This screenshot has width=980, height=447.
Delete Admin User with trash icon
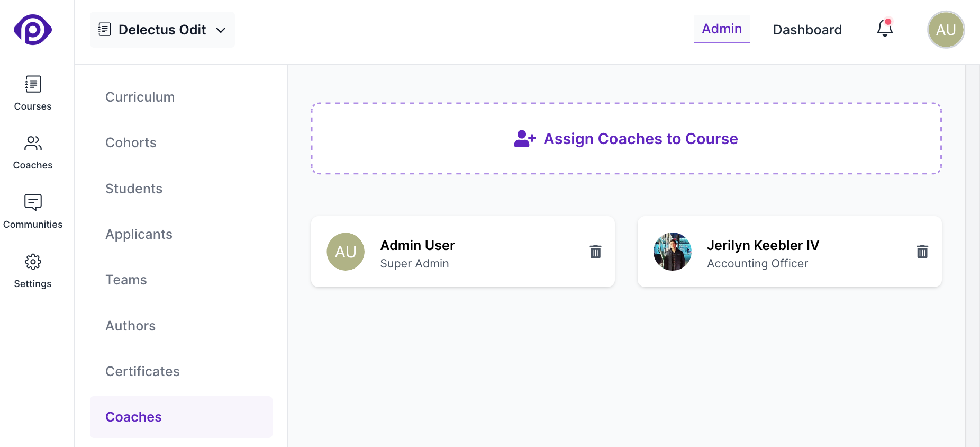pos(595,252)
